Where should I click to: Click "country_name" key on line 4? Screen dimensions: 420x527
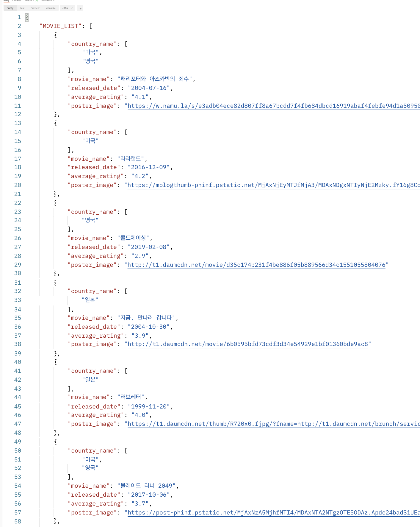point(92,44)
